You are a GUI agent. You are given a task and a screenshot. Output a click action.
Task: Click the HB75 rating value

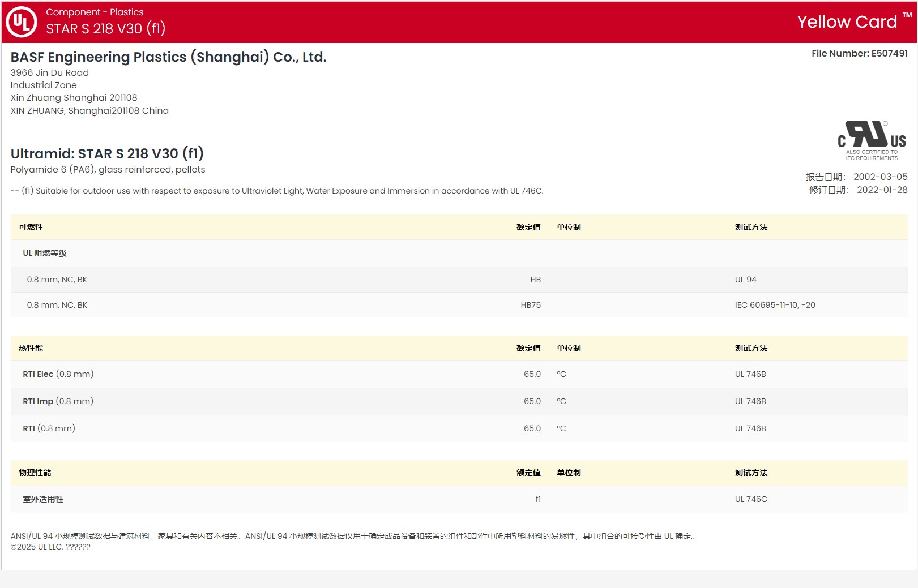click(x=531, y=305)
